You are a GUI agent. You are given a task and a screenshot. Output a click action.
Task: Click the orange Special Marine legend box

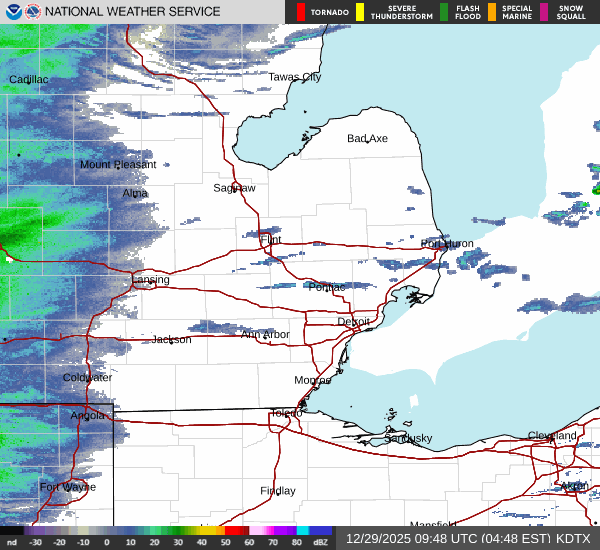pyautogui.click(x=492, y=12)
